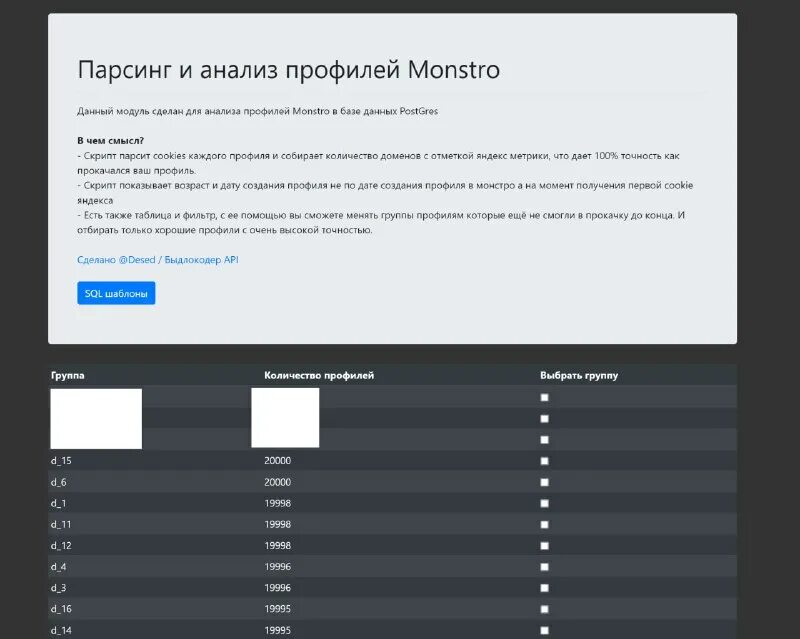Click profile count 20000 in d_15 row
This screenshot has height=639, width=800.
[278, 461]
